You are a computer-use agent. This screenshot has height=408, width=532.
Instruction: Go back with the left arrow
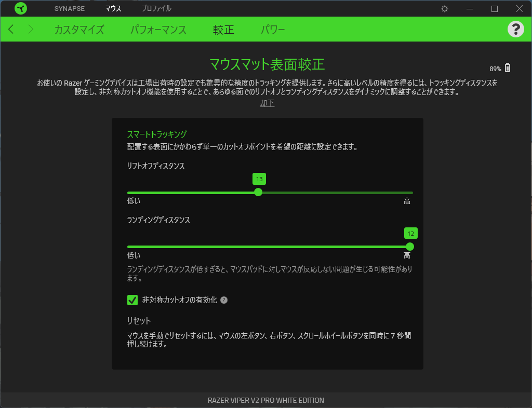(x=11, y=29)
